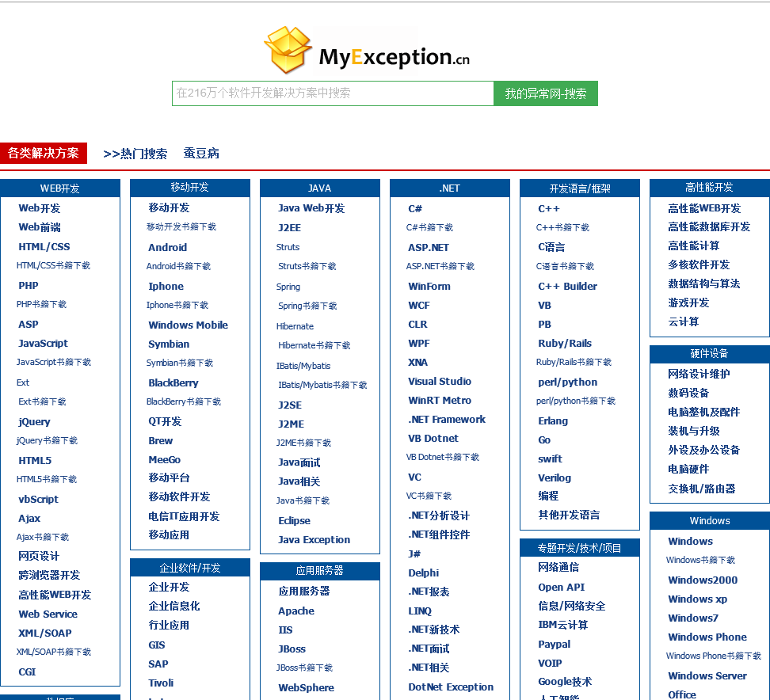This screenshot has width=770, height=700.
Task: Click the MyException.cn box logo
Action: pyautogui.click(x=368, y=51)
